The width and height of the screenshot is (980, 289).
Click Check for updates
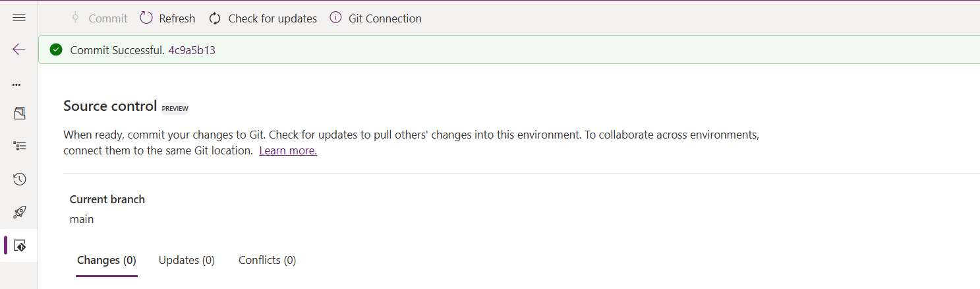[x=263, y=18]
